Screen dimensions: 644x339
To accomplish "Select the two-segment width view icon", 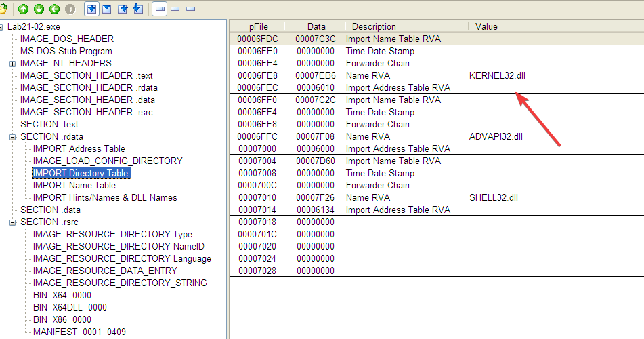I will click(x=175, y=9).
